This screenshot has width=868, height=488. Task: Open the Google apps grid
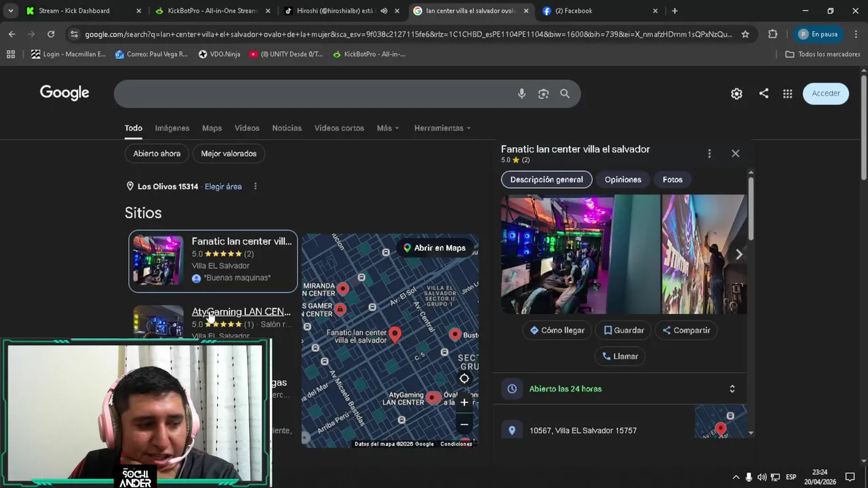click(787, 94)
